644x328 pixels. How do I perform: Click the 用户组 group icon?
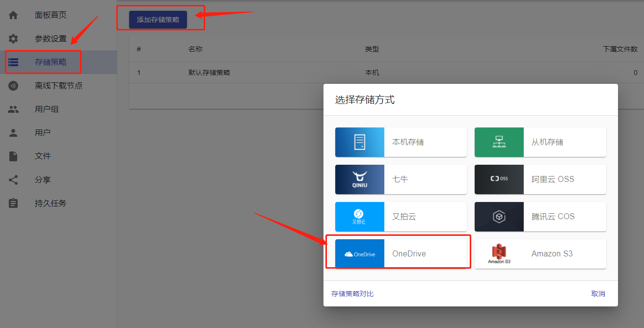click(13, 109)
